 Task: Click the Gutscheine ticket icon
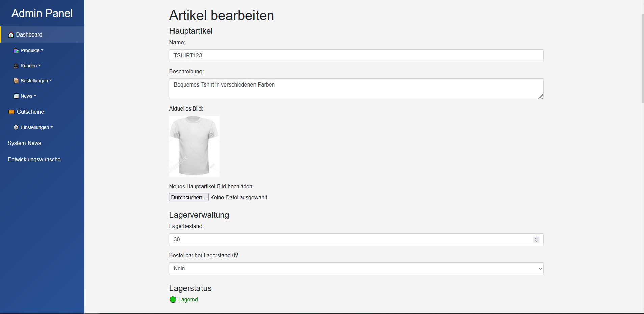[11, 112]
